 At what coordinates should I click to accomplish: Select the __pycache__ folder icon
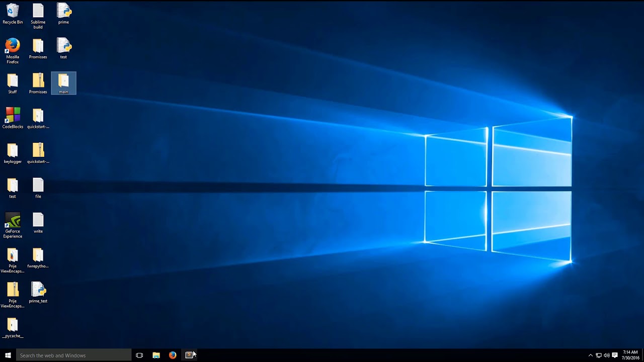(13, 328)
